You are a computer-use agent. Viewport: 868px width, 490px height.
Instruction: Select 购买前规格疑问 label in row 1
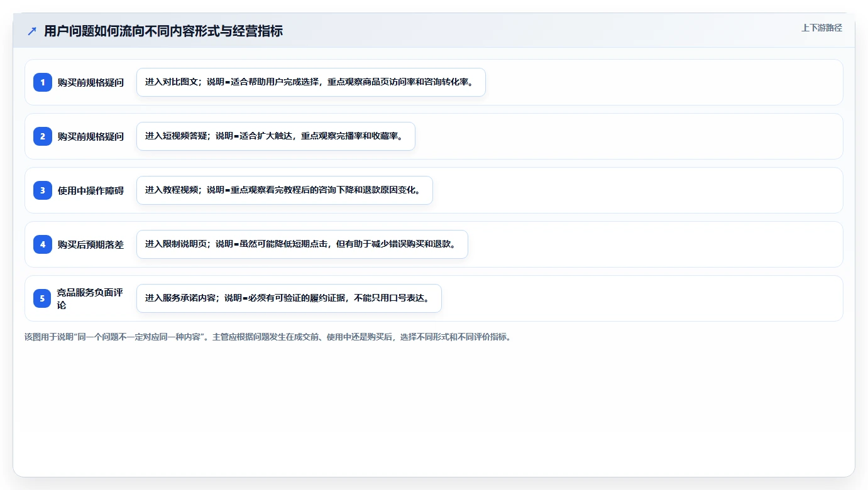click(x=91, y=82)
